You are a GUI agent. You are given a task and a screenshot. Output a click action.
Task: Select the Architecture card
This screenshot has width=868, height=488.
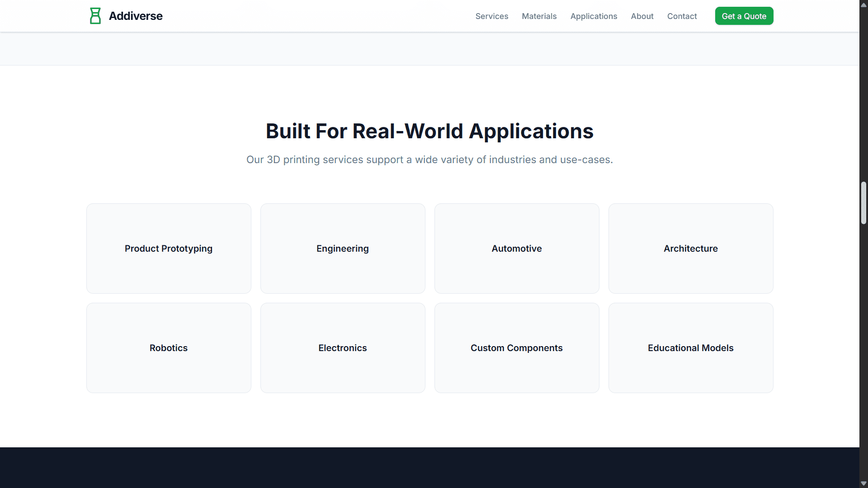[x=691, y=249]
